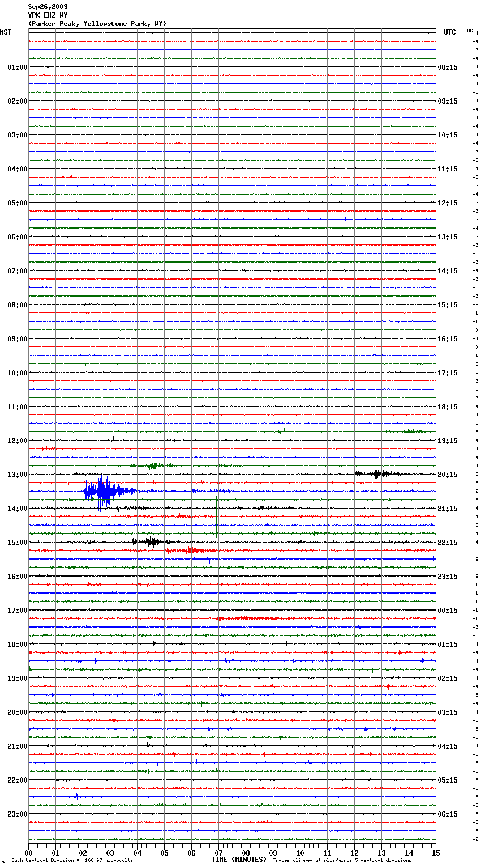
Task: Click the tall green spike near 14:00 trace
Action: (x=217, y=517)
